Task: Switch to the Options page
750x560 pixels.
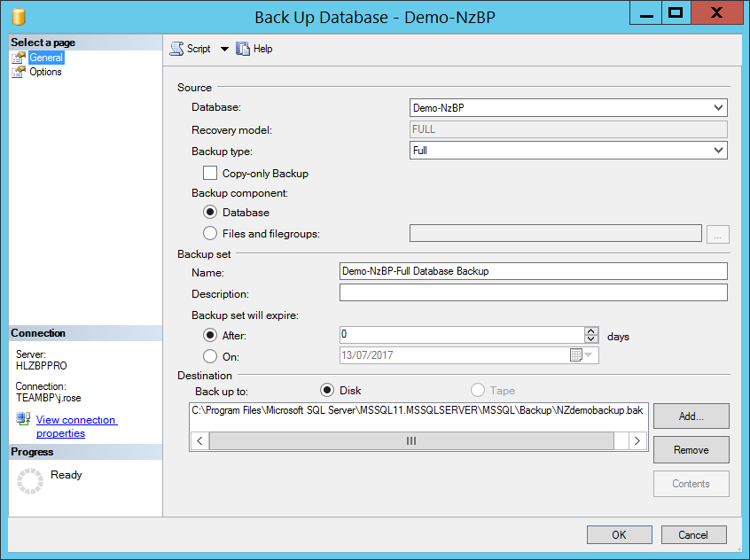Action: click(45, 72)
